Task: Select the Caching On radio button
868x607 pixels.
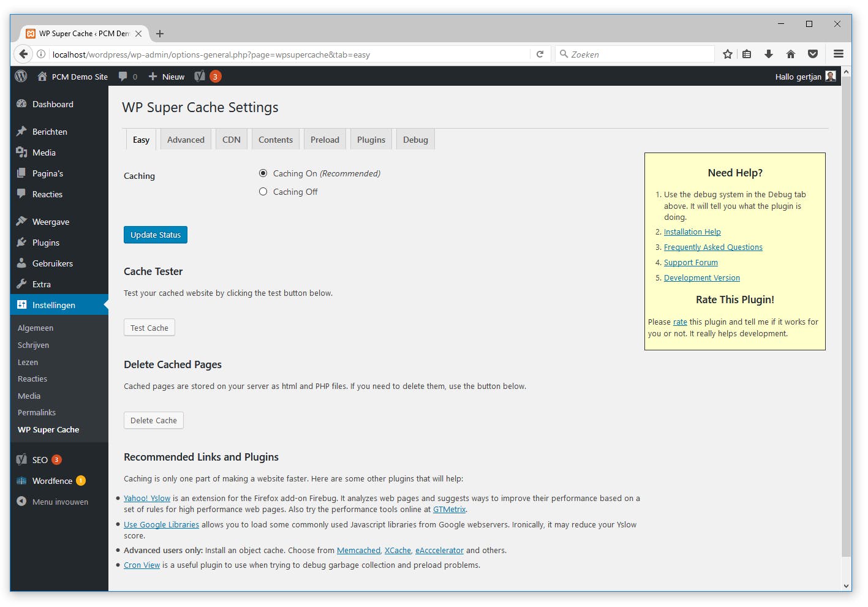Action: click(263, 173)
